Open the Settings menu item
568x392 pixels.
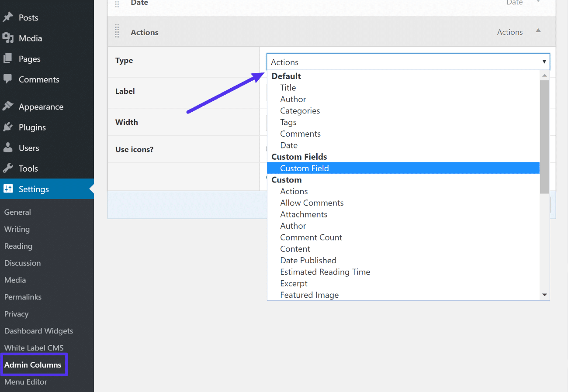(33, 189)
